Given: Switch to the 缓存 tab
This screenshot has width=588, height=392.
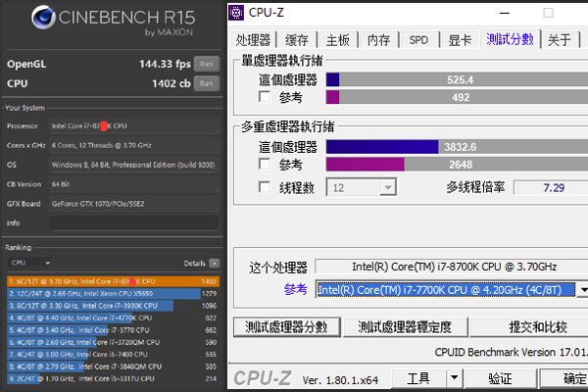Looking at the screenshot, I should tap(297, 40).
